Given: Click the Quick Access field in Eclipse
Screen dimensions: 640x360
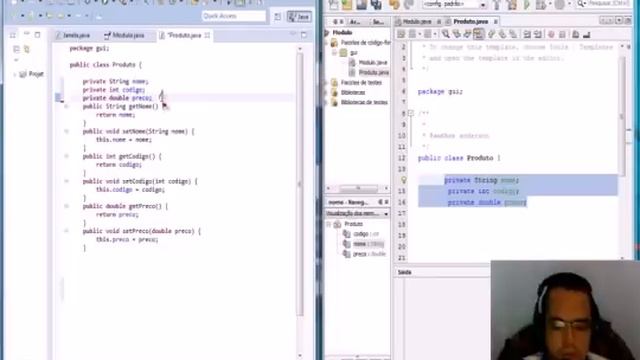Looking at the screenshot, I should pos(233,16).
